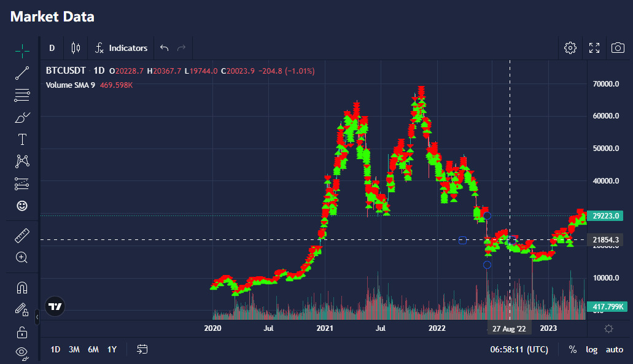
Task: Toggle log scale on price axis
Action: [x=591, y=349]
